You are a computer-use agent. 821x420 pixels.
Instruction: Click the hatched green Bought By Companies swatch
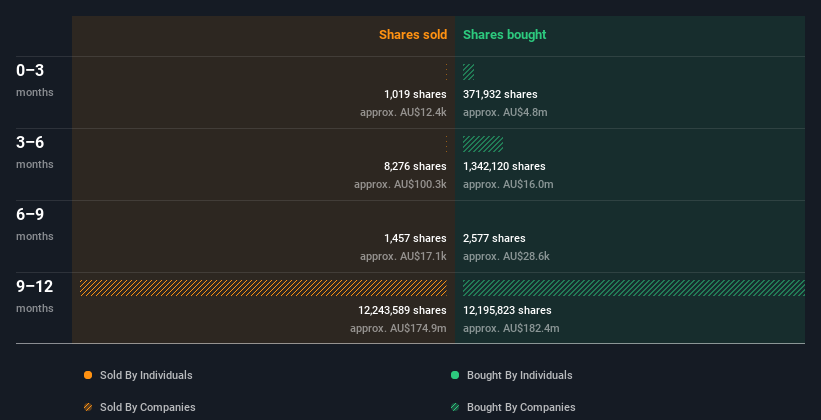point(455,407)
